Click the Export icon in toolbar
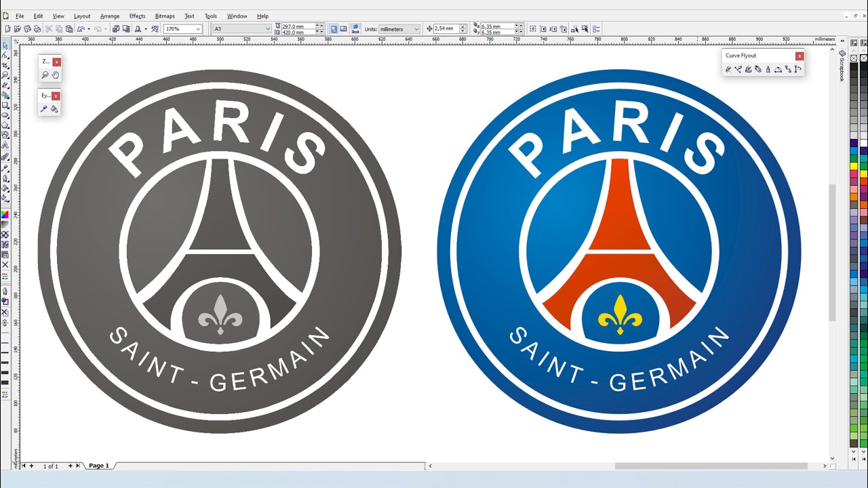This screenshot has width=868, height=488. 126,29
